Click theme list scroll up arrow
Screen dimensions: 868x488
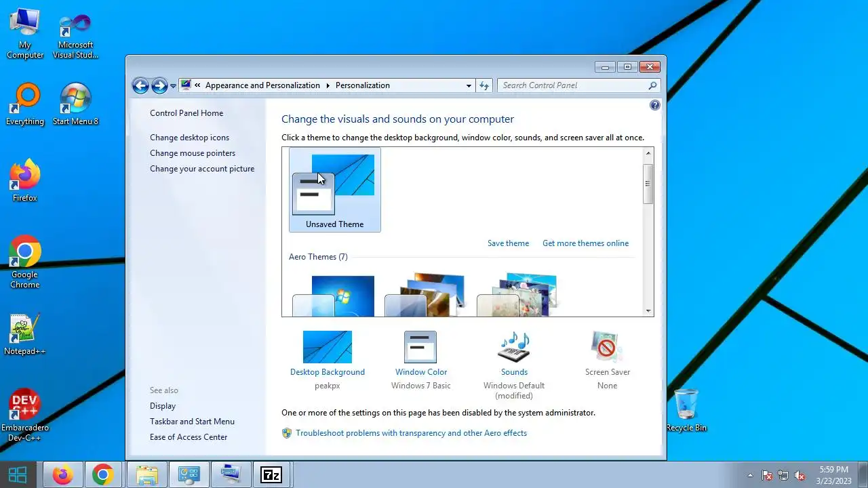(x=648, y=153)
